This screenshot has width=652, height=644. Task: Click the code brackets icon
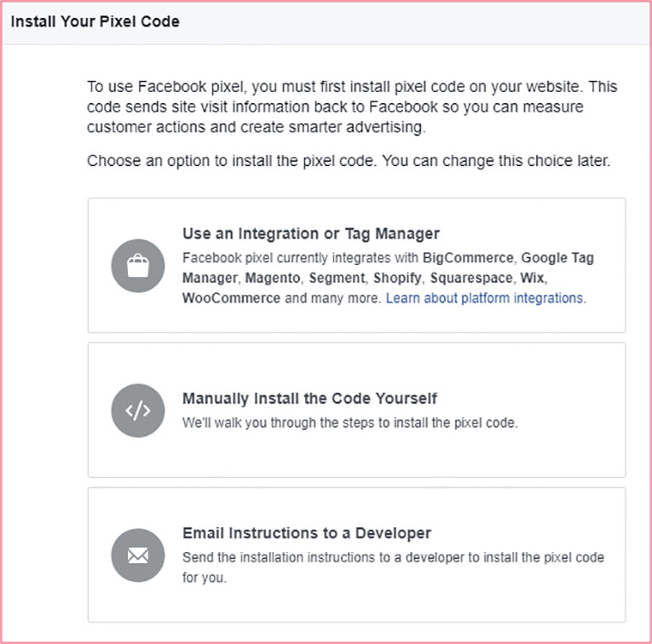pyautogui.click(x=138, y=411)
